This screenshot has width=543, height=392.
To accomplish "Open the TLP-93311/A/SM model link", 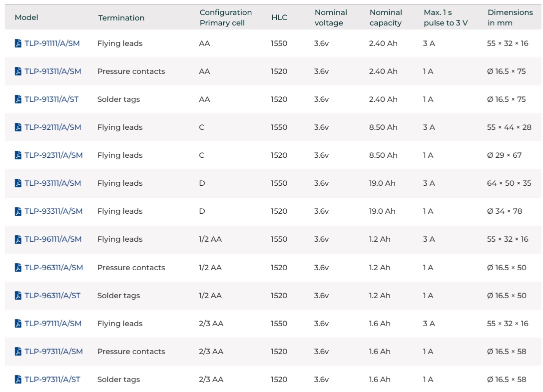I will pyautogui.click(x=53, y=211).
